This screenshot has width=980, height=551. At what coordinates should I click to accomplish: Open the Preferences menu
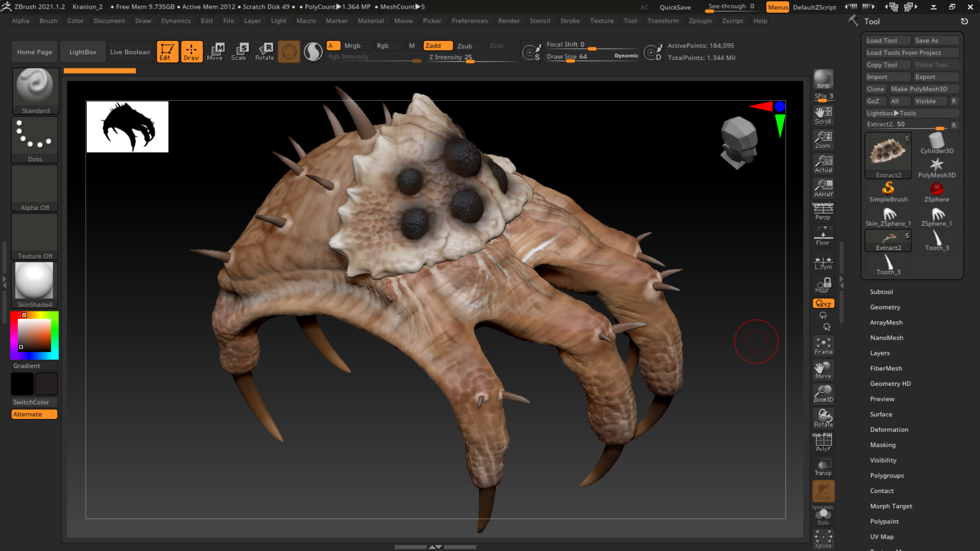pos(470,20)
